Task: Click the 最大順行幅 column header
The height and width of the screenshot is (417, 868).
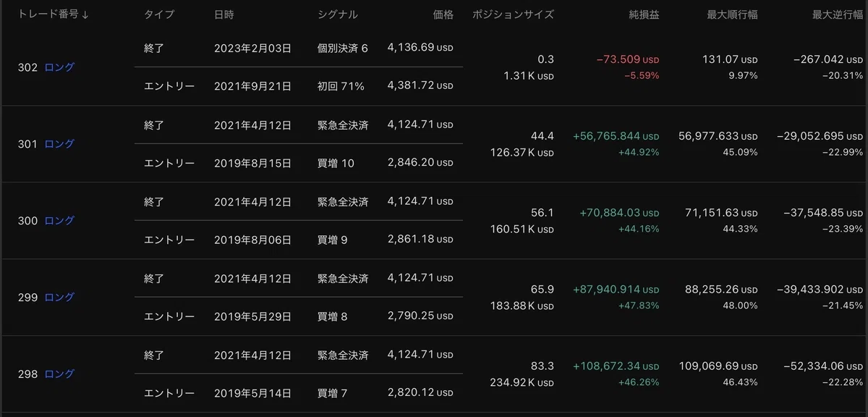Action: click(x=732, y=14)
